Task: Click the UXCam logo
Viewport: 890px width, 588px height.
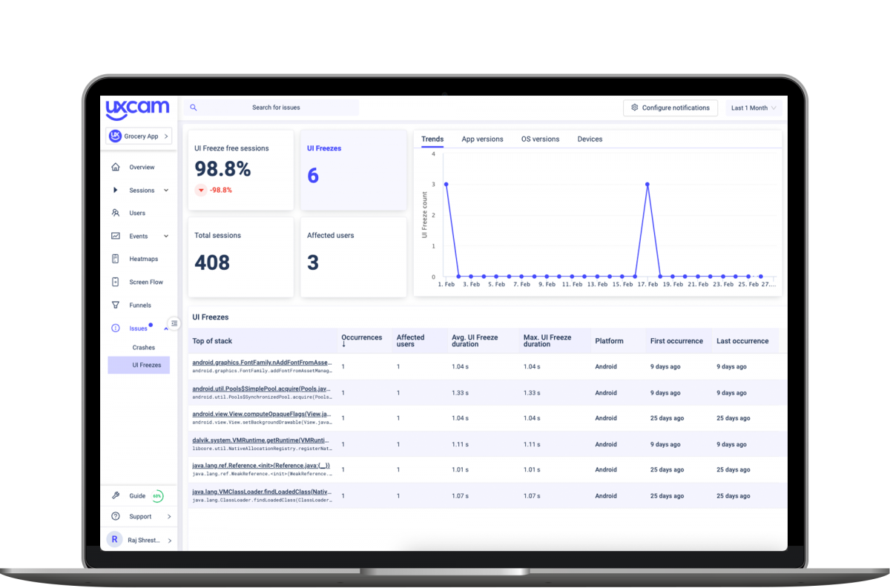Action: coord(138,108)
